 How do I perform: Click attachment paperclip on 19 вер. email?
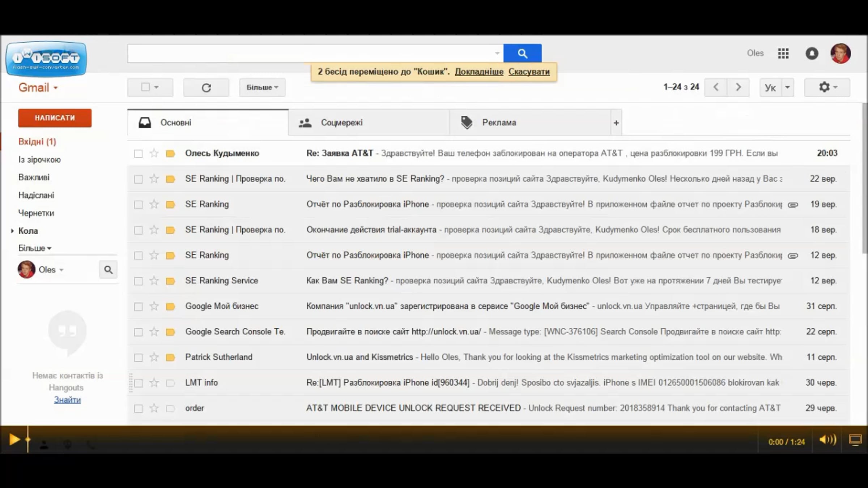click(793, 205)
